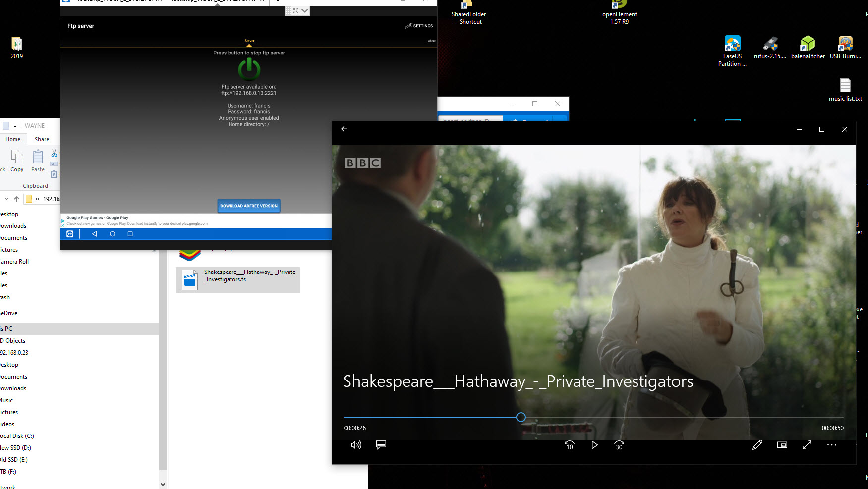This screenshot has width=868, height=489.
Task: Stop the FTP server power button
Action: point(249,69)
